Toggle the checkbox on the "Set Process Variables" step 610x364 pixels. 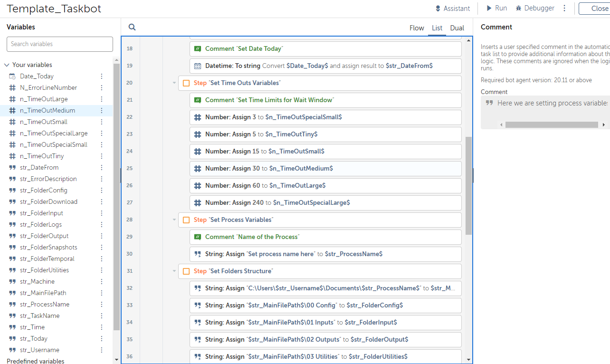point(186,220)
